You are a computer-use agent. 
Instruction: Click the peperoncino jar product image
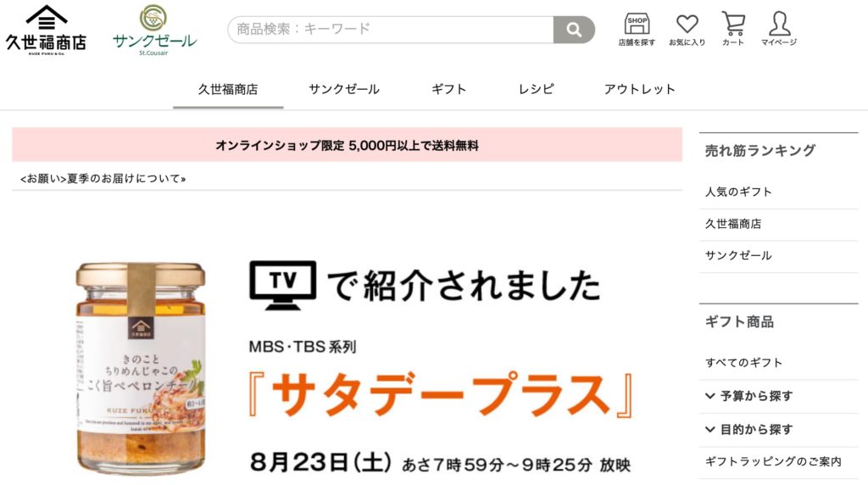141,369
